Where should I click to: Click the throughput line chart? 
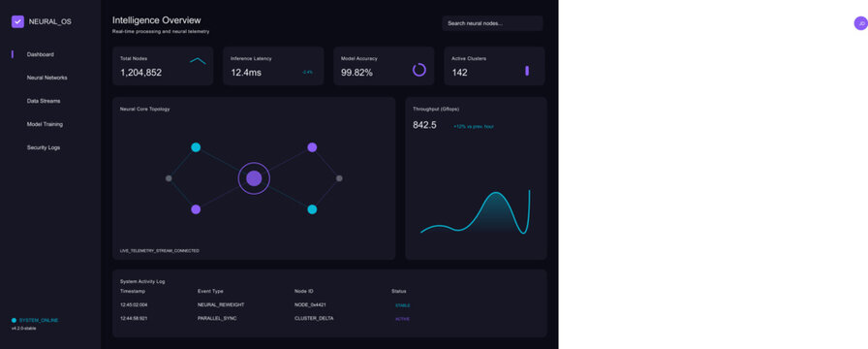click(x=475, y=212)
